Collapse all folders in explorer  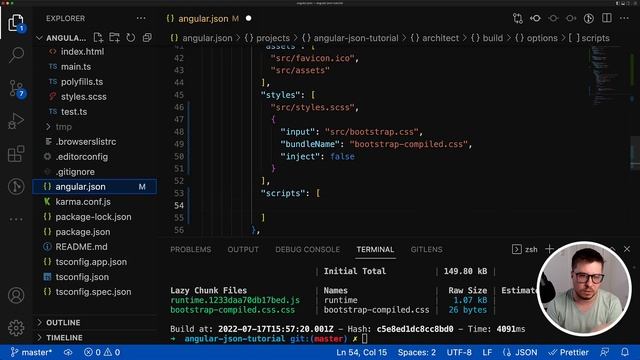(x=147, y=38)
